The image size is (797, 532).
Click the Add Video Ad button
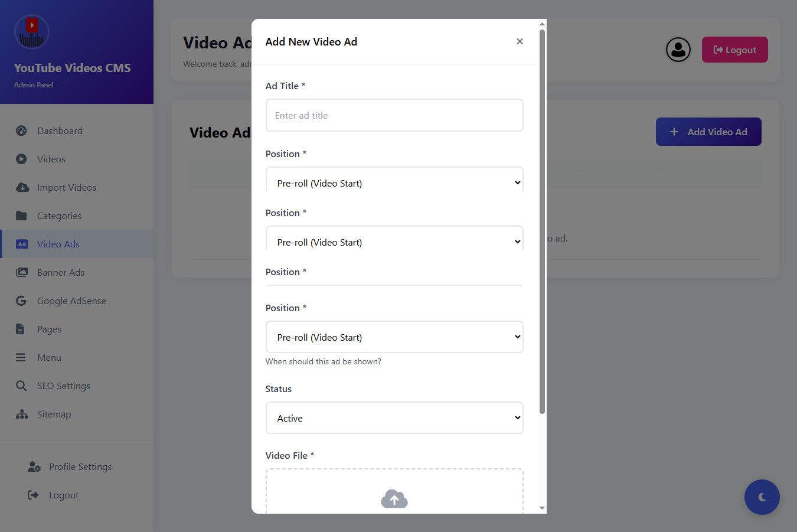pos(708,132)
